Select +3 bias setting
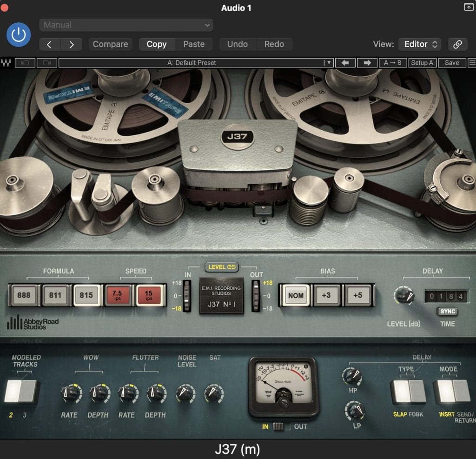 (x=326, y=295)
